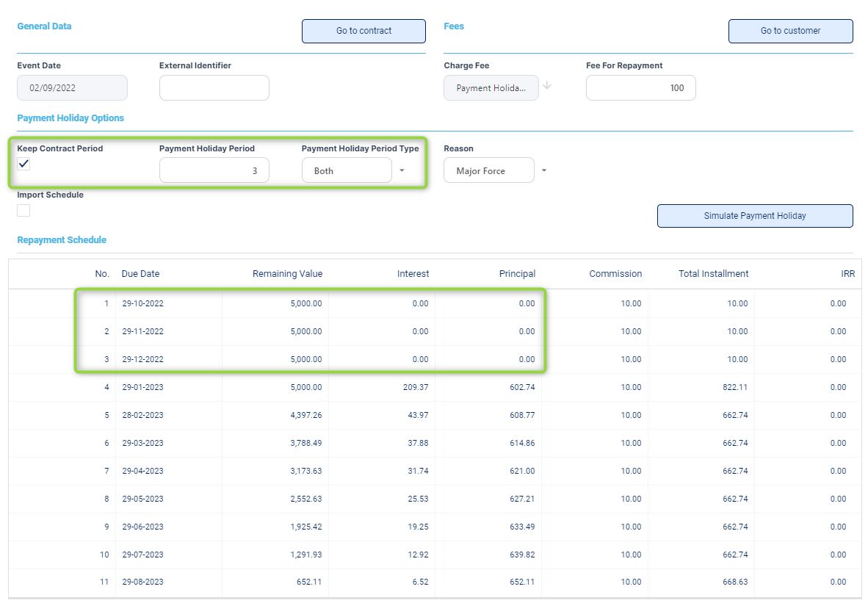Focus the External Identifier input field
Image resolution: width=868 pixels, height=603 pixels.
(214, 88)
